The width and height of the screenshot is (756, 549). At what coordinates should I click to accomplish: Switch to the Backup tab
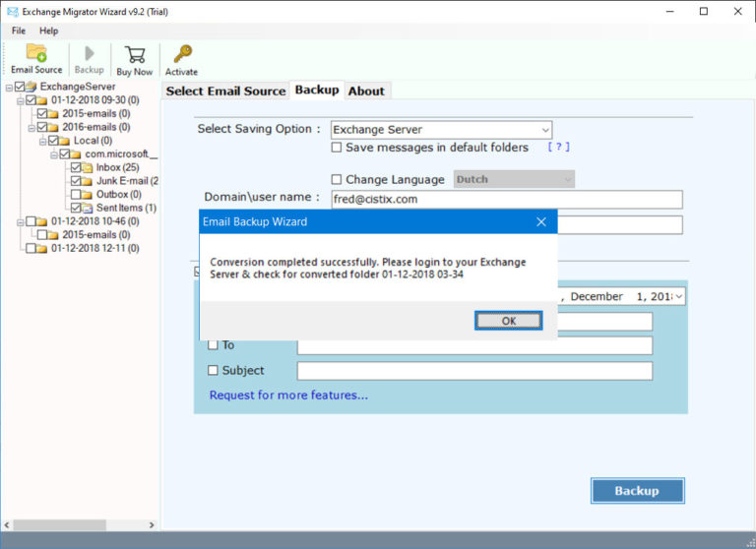(317, 90)
